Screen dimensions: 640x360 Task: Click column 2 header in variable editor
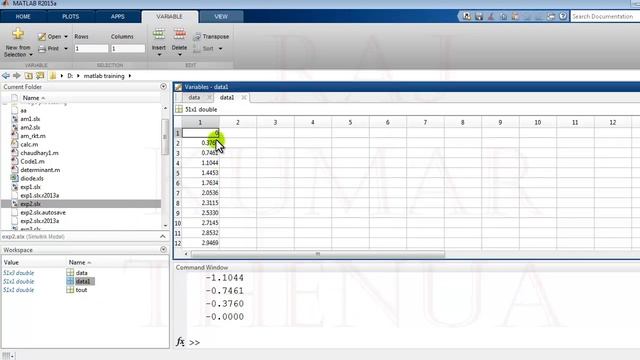pos(238,122)
